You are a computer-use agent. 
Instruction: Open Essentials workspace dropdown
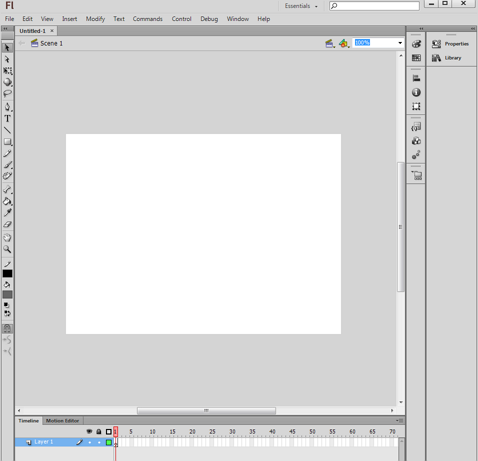(301, 6)
